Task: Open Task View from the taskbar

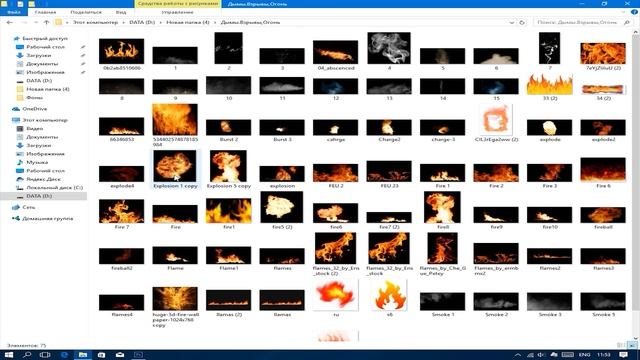Action: coord(45,355)
